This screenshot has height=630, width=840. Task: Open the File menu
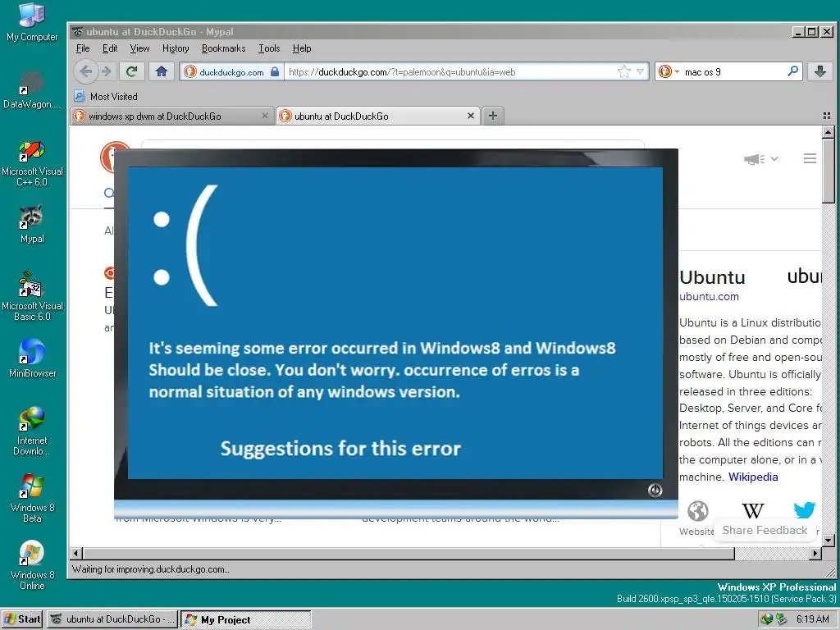coord(83,48)
